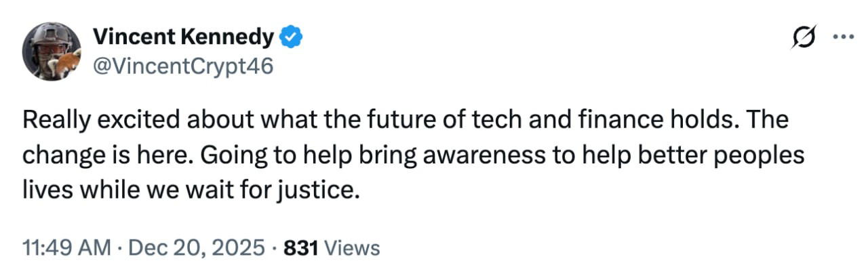
Task: Click the bold 831 view count number
Action: coord(301,248)
